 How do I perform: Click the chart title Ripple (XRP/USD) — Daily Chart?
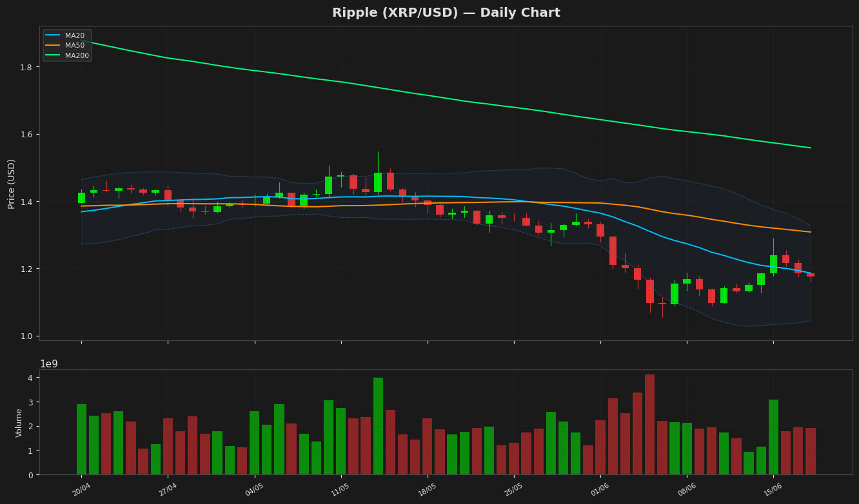pos(446,13)
